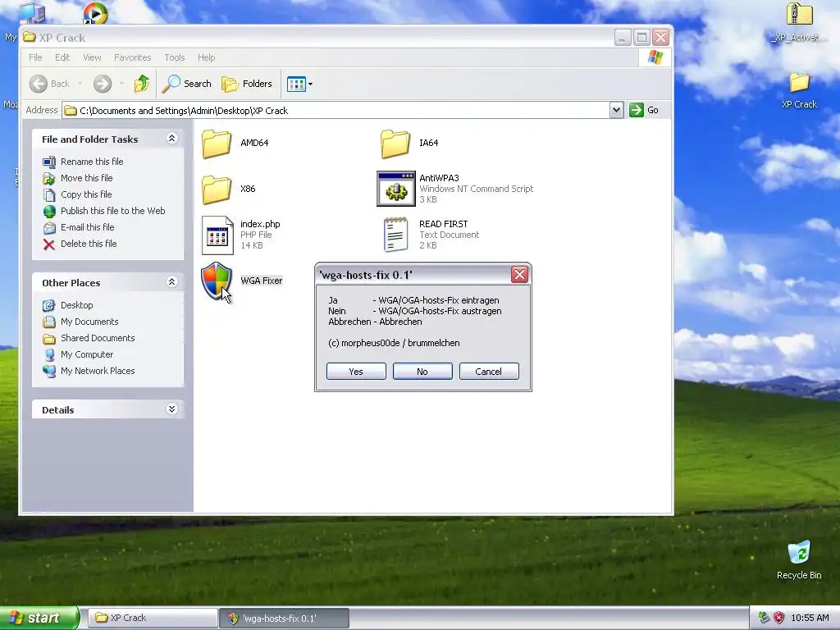Click the index.php file name text

[260, 224]
